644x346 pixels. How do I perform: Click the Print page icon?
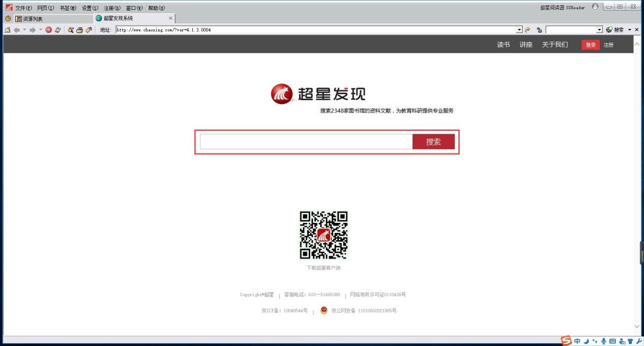point(79,30)
